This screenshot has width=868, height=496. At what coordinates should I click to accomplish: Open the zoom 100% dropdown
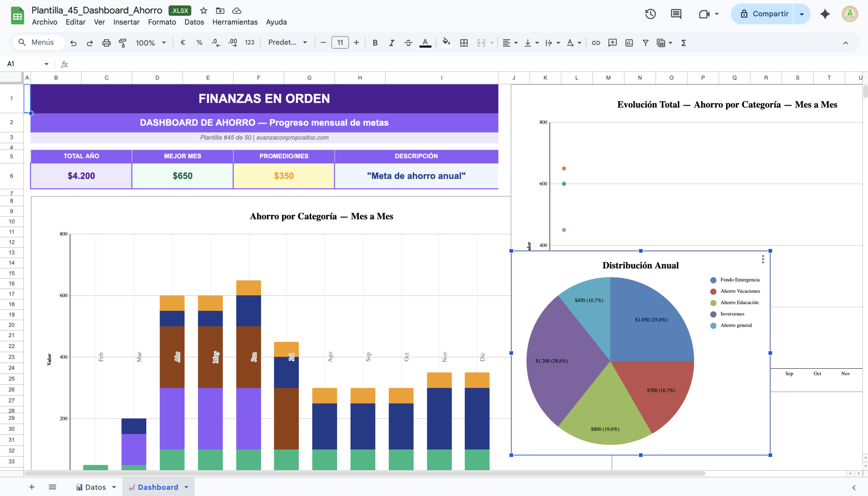pos(151,43)
